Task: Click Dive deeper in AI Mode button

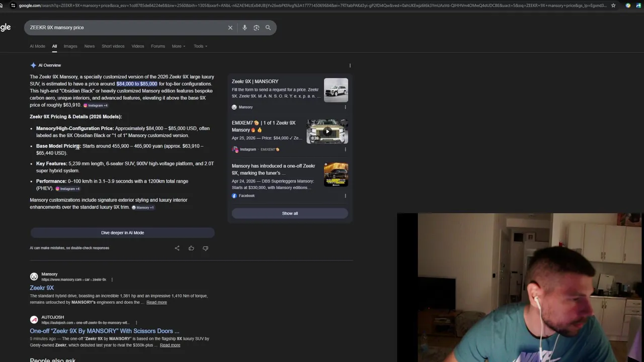Action: tap(122, 233)
